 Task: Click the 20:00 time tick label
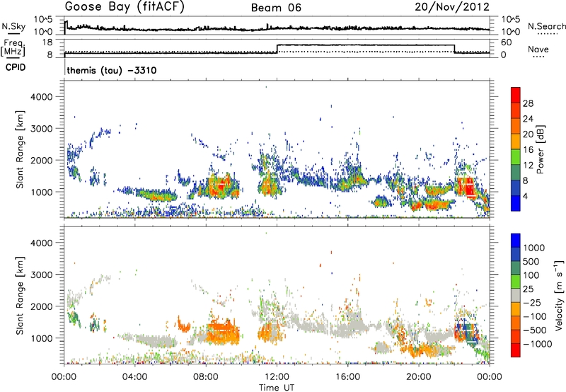(x=418, y=377)
